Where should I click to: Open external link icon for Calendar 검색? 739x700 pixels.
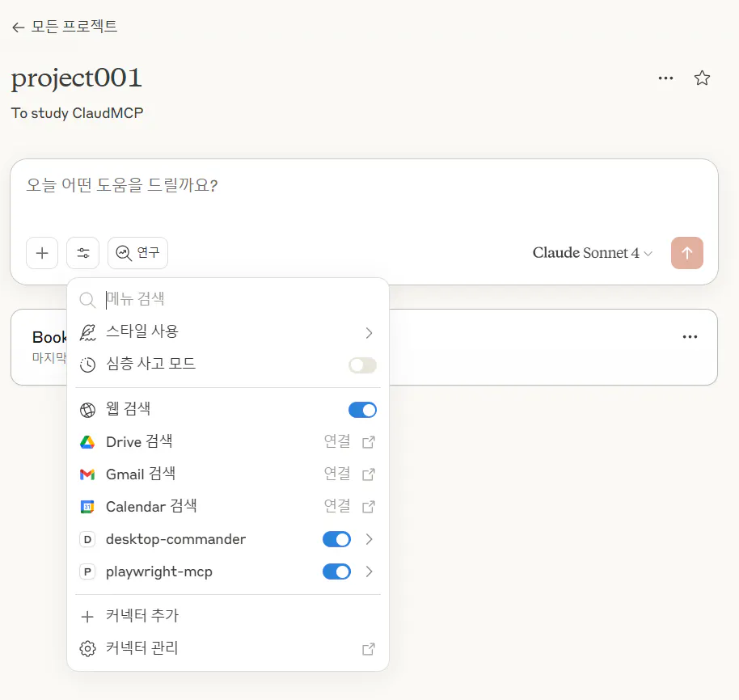pos(369,507)
